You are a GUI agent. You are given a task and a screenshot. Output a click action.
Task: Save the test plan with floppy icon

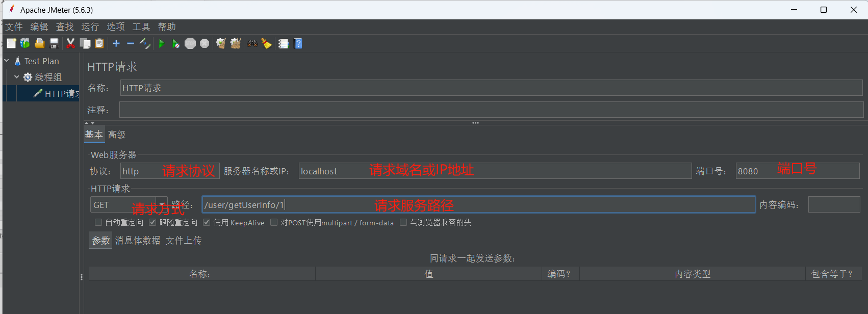54,43
